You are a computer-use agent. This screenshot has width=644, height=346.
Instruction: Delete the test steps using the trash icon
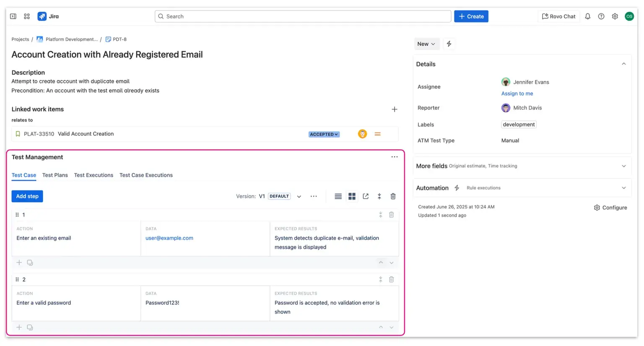click(393, 196)
